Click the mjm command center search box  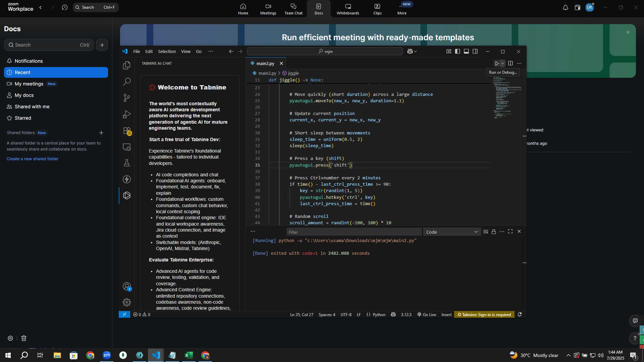pyautogui.click(x=325, y=51)
